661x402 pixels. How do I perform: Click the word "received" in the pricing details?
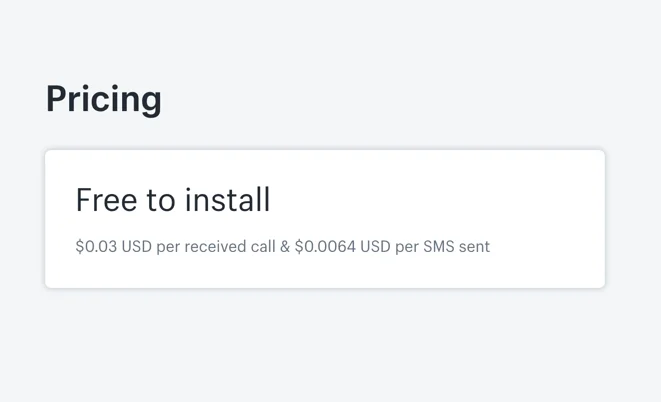pos(217,246)
